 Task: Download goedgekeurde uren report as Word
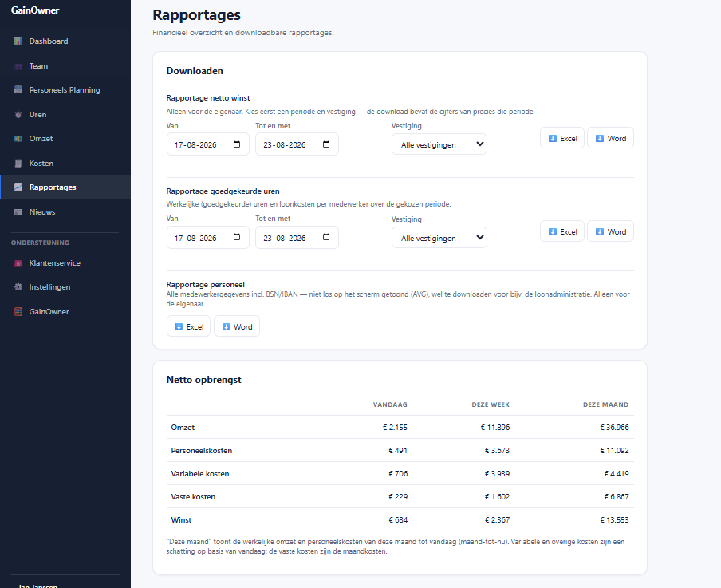point(610,231)
